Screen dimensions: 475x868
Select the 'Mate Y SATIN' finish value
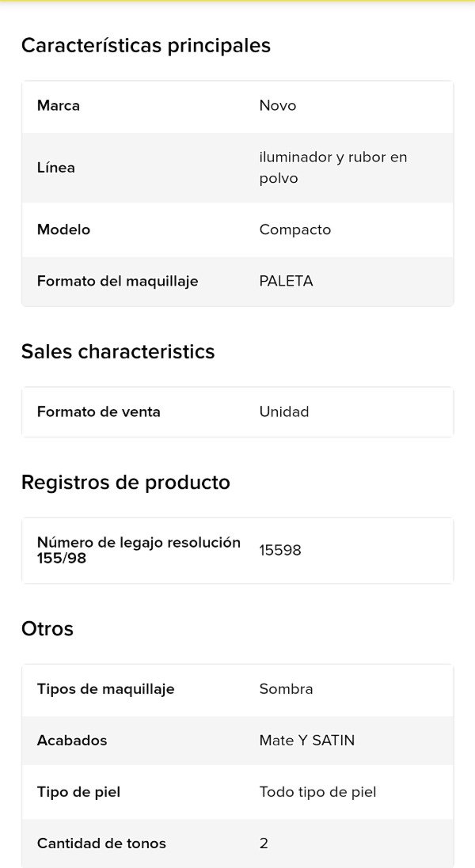307,741
